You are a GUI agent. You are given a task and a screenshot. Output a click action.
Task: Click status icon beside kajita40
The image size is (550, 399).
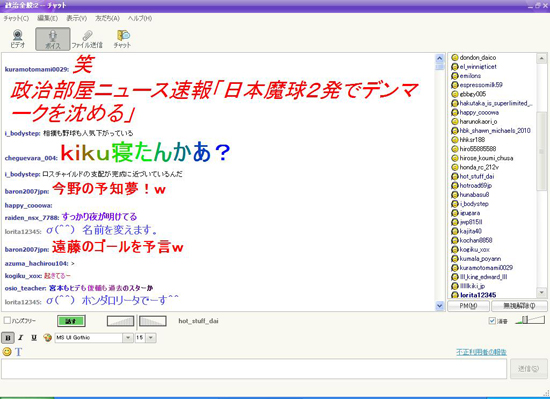(x=455, y=231)
